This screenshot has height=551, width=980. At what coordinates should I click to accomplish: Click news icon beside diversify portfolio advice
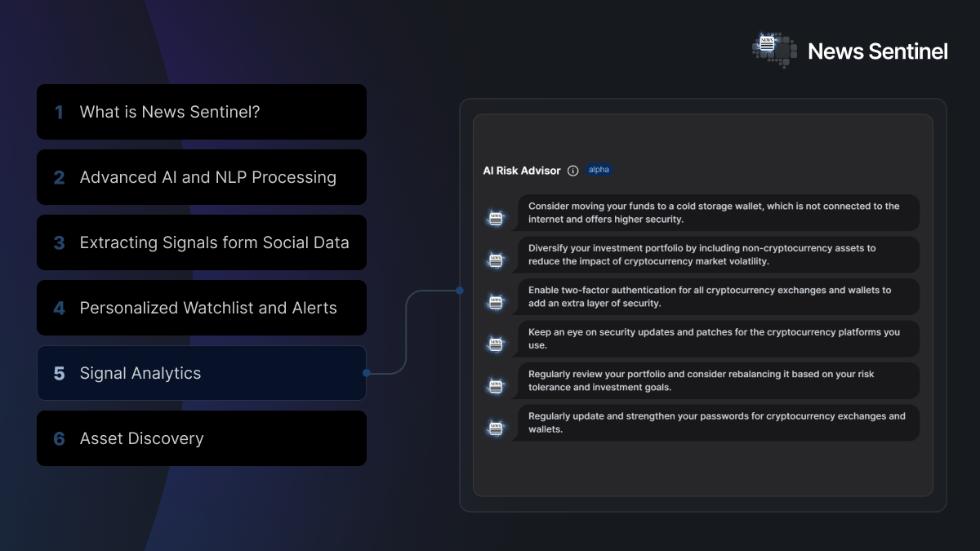(x=495, y=260)
